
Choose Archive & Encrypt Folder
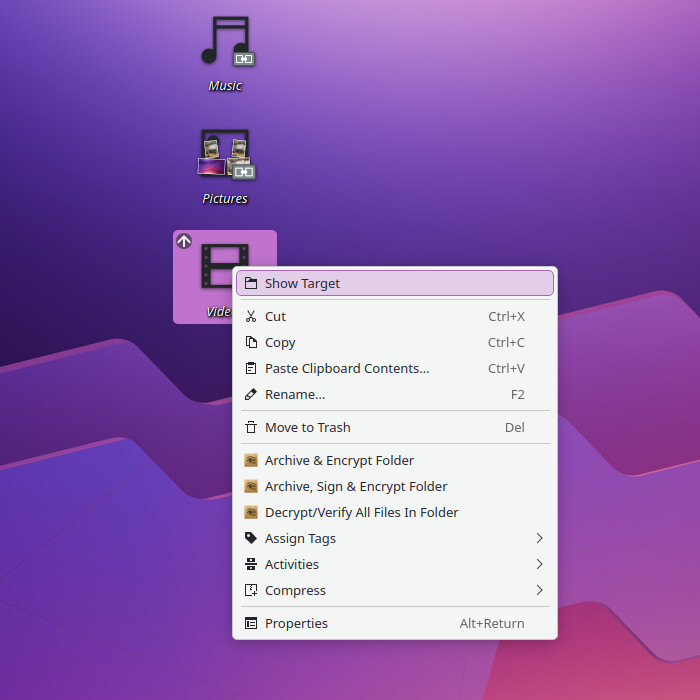[x=395, y=460]
